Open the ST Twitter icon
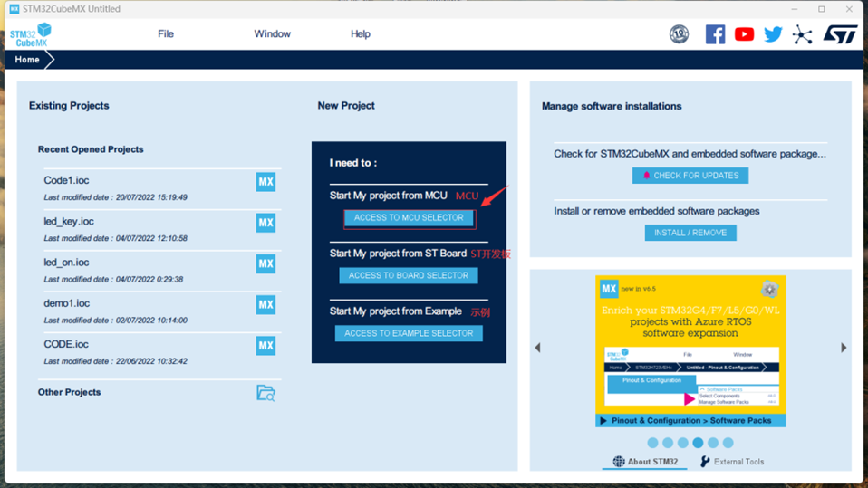This screenshot has height=488, width=868. click(773, 34)
